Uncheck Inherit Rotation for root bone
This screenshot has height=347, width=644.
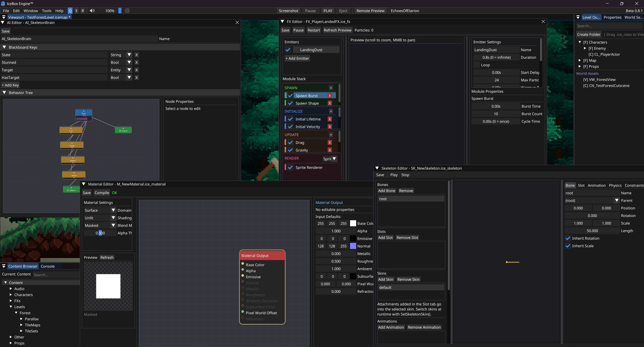click(568, 238)
